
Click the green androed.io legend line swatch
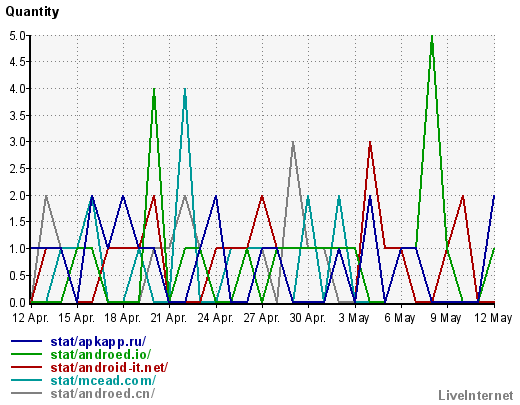[27, 354]
